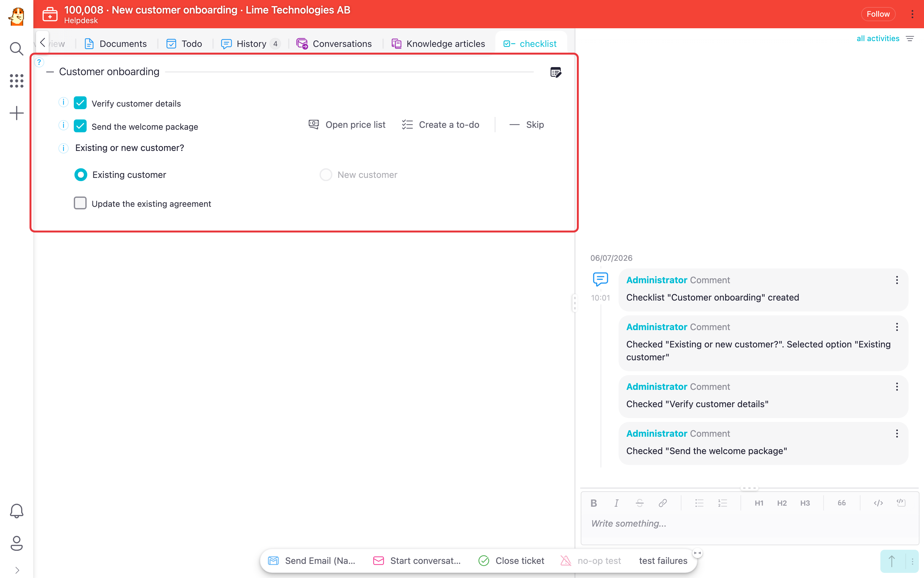Open the History tab

point(251,44)
